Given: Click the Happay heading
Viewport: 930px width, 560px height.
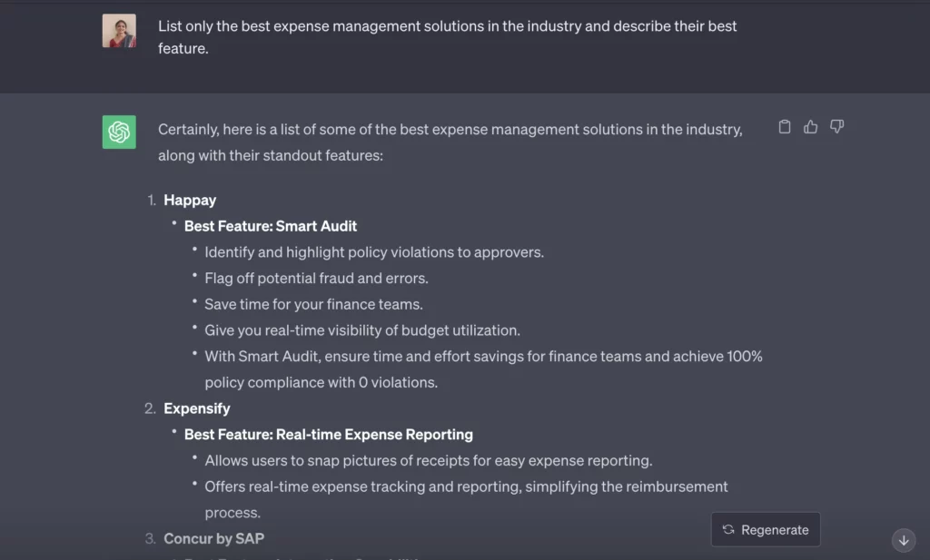Looking at the screenshot, I should point(190,201).
